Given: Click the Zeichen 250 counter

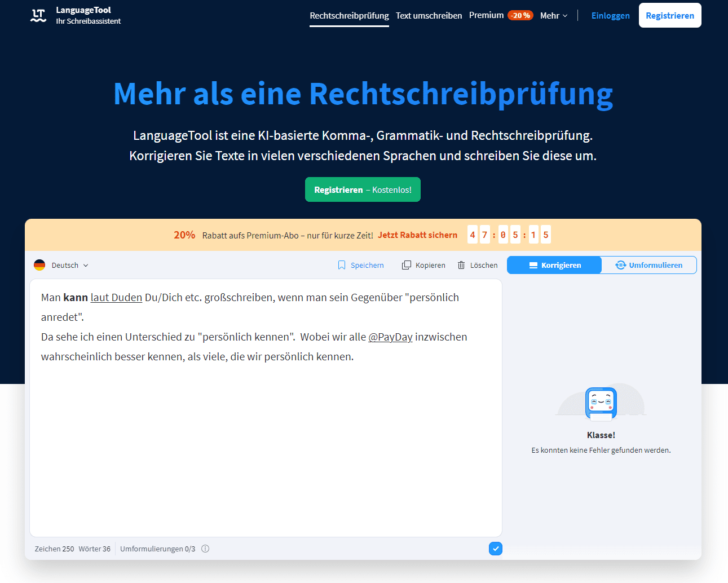Looking at the screenshot, I should point(54,549).
